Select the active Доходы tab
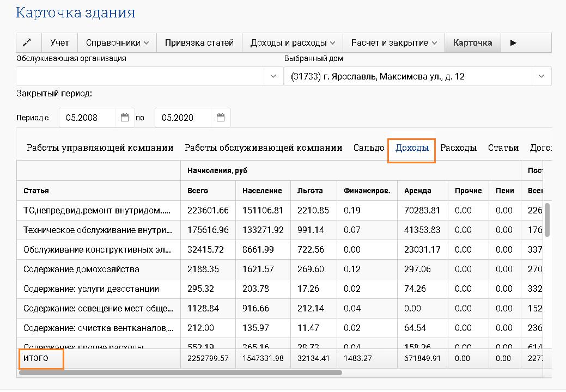This screenshot has height=392, width=566. 411,146
